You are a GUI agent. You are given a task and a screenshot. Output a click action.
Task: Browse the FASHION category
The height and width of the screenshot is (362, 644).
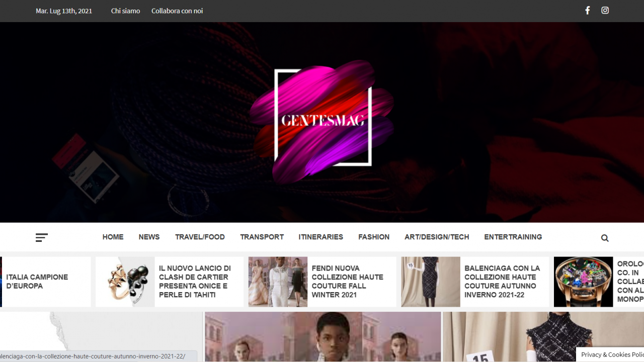pos(374,237)
